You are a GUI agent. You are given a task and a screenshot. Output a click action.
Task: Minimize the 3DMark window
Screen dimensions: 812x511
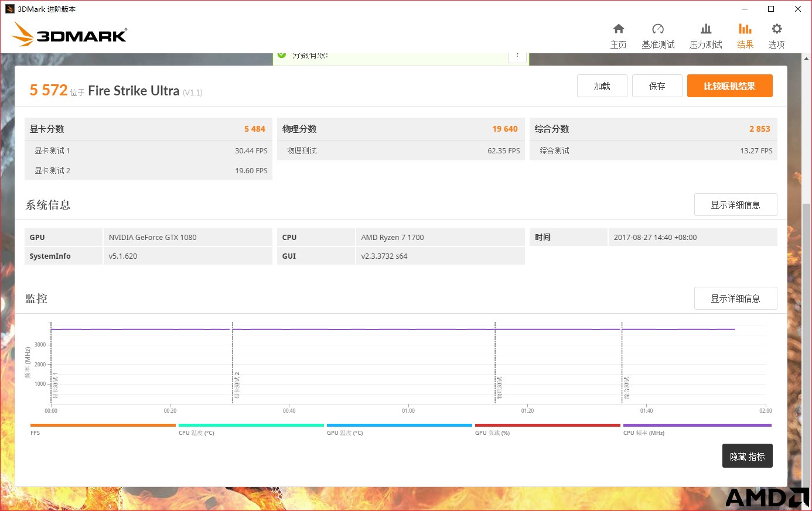(x=745, y=9)
